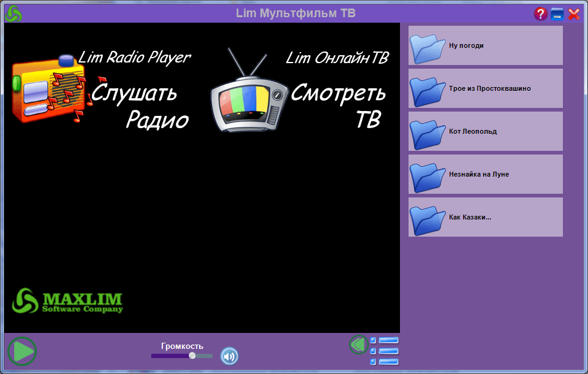Click the green back arrow icon
This screenshot has height=374, width=588.
359,345
